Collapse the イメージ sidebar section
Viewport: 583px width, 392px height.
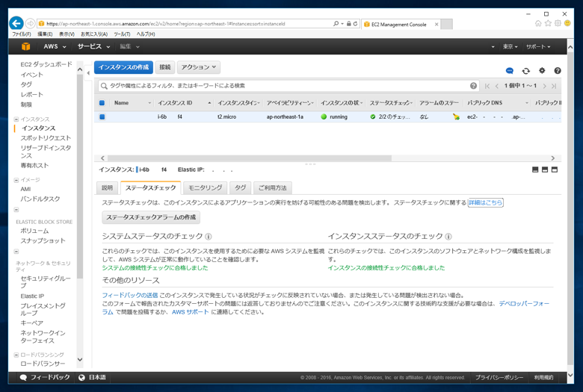16,180
